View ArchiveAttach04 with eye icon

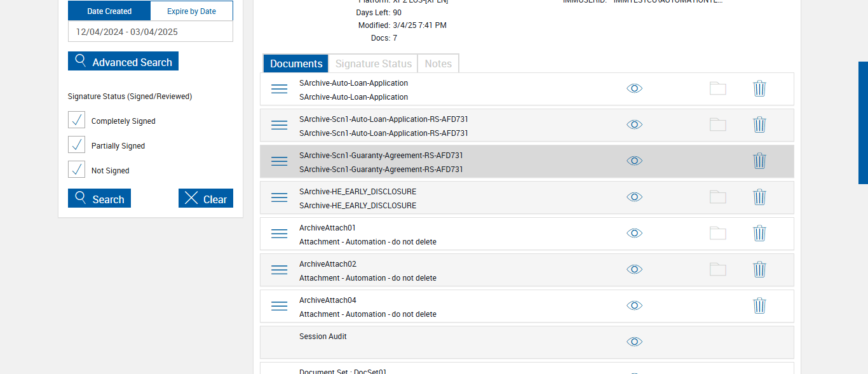pos(634,305)
